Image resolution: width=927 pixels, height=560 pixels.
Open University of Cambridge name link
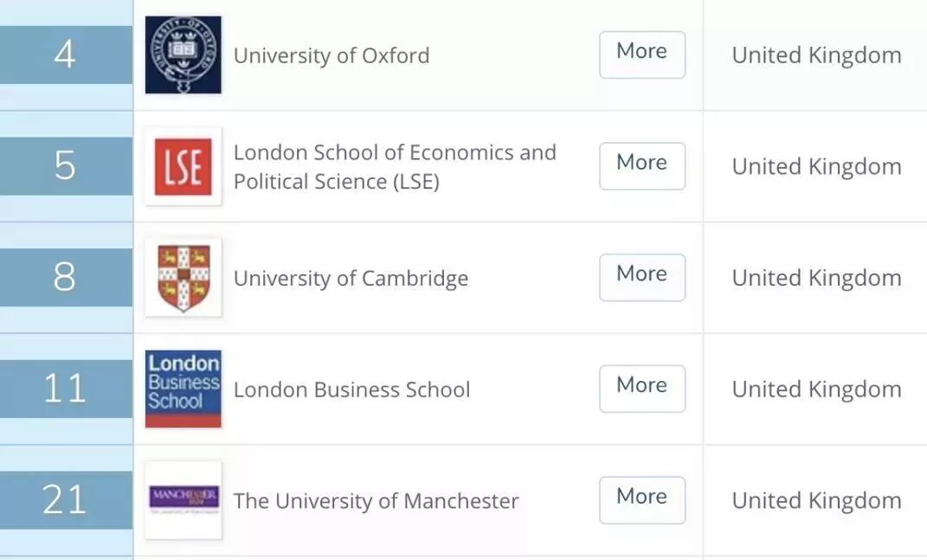point(351,278)
